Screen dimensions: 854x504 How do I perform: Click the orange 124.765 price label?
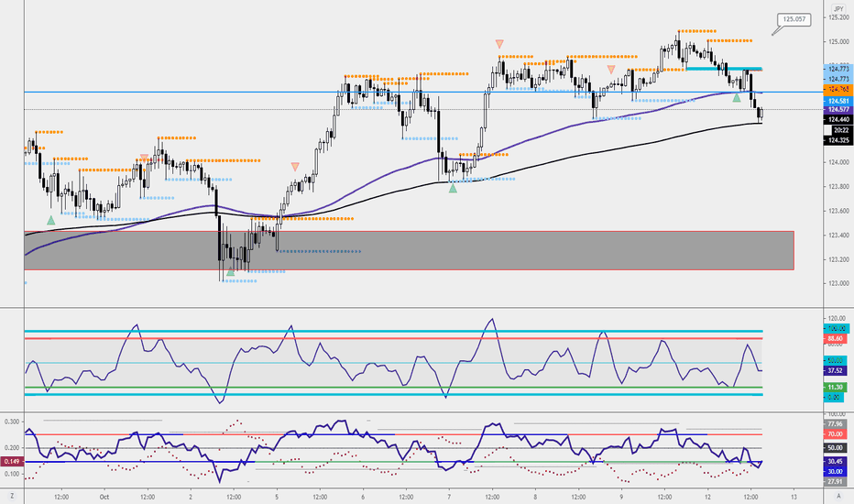click(x=838, y=89)
